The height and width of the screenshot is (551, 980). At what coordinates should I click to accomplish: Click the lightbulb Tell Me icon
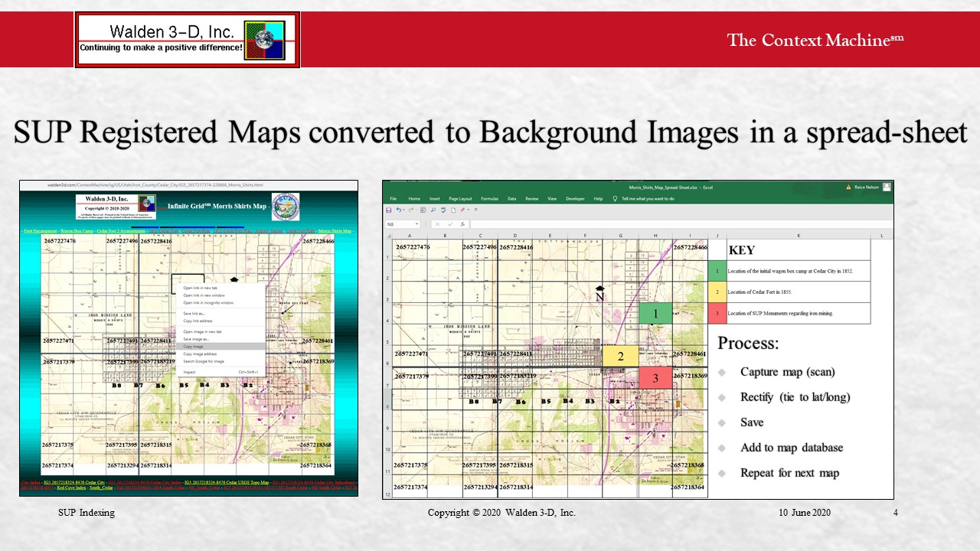click(615, 198)
